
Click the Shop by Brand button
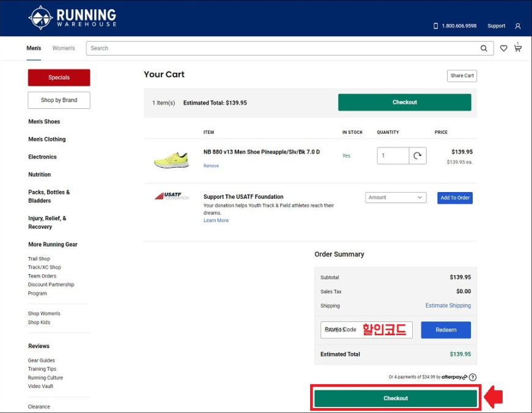59,100
